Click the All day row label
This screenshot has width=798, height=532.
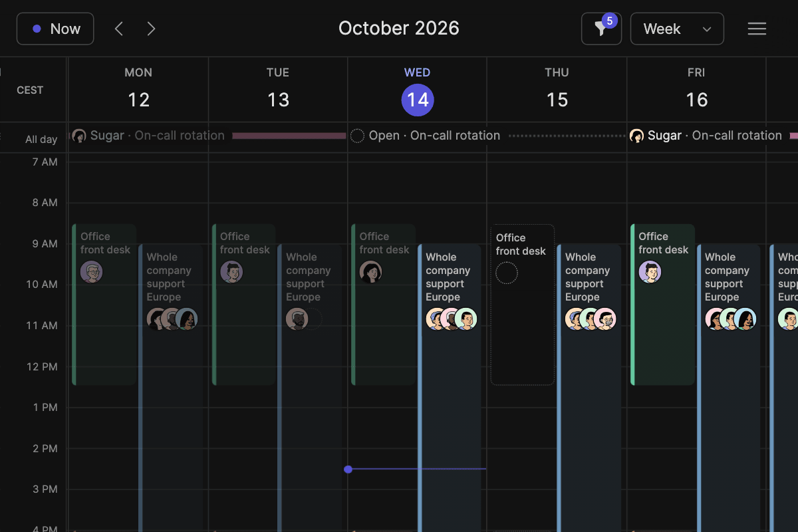pos(41,140)
